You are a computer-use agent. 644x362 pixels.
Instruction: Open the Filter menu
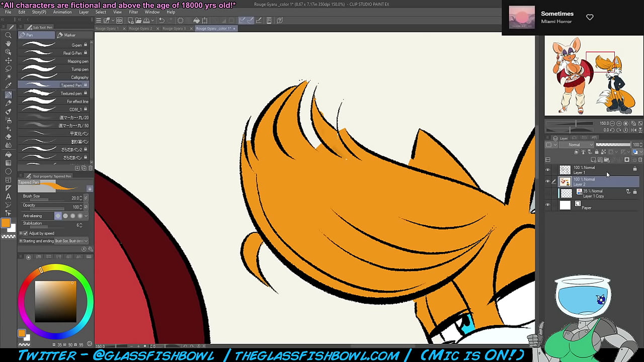(x=133, y=12)
